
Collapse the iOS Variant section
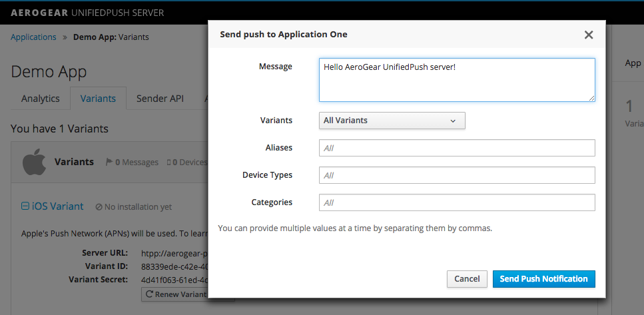click(x=25, y=206)
